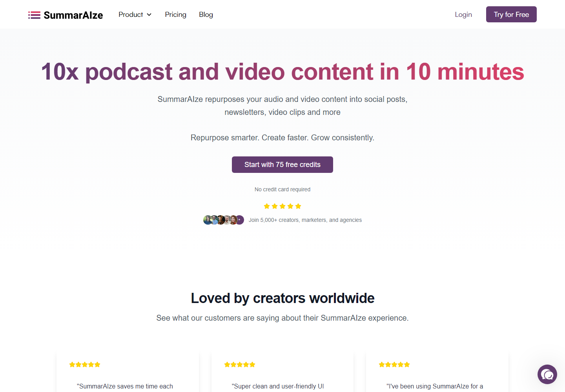Click "Super clean and user-friendly UI" review text

(x=278, y=386)
